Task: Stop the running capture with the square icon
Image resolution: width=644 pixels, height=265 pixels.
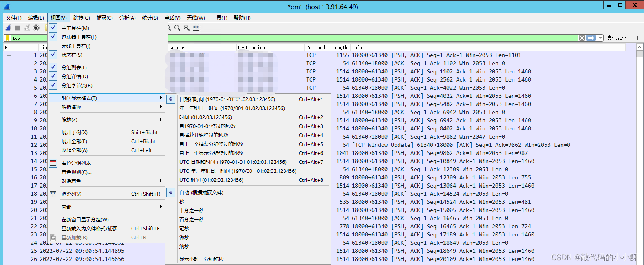Action: pos(18,28)
